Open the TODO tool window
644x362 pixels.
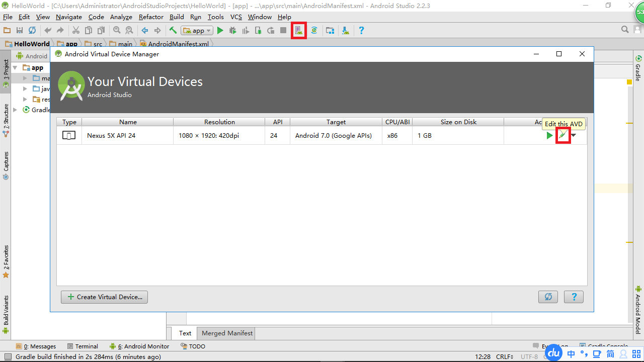(193, 346)
